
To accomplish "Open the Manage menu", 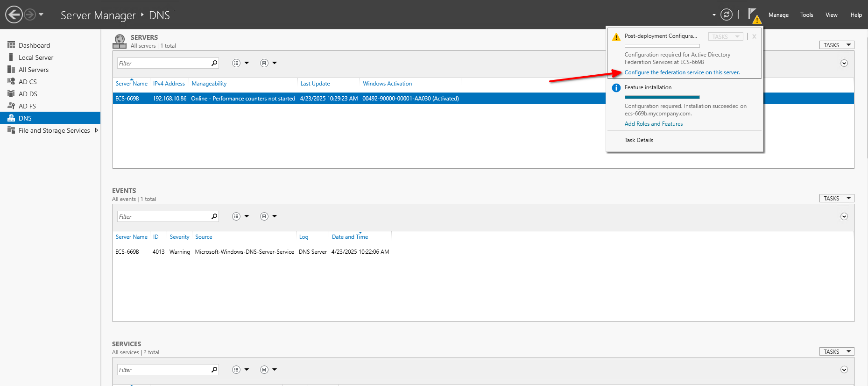I will pyautogui.click(x=778, y=15).
